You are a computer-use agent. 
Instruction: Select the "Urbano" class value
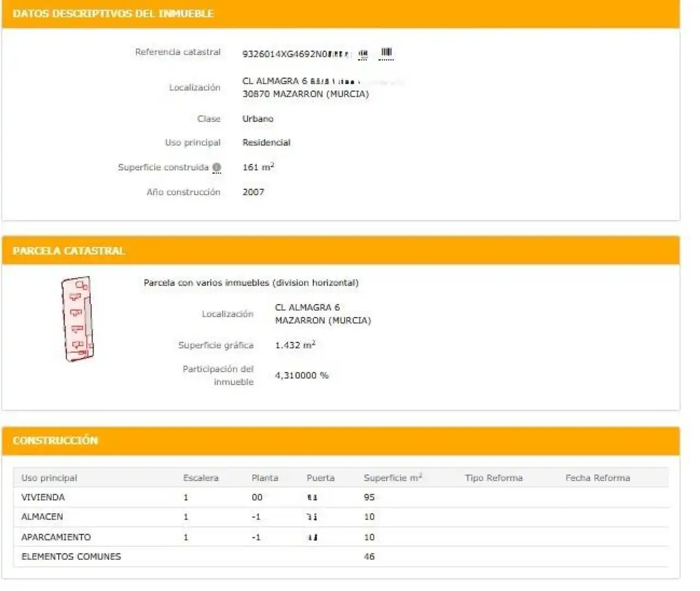(258, 119)
